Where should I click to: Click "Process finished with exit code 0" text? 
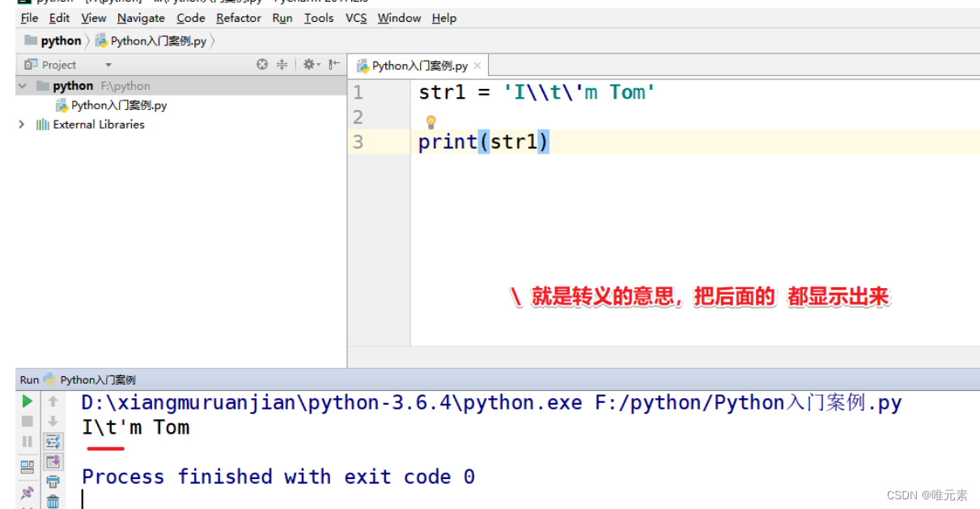point(278,477)
